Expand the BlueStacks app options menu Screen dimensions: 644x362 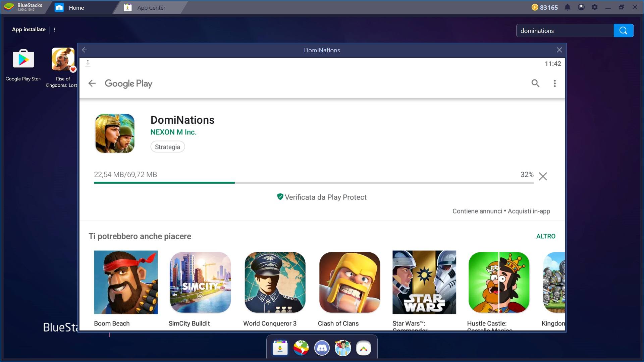[54, 29]
